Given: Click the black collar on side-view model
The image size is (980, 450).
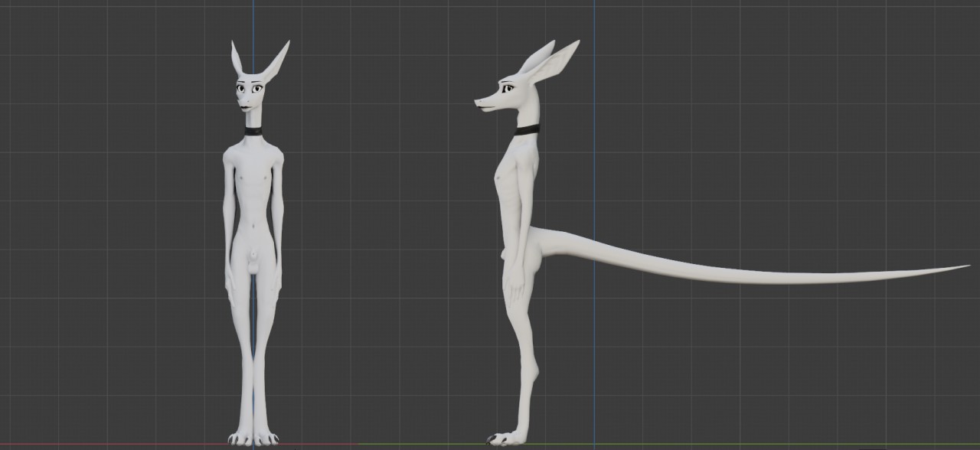Looking at the screenshot, I should [527, 129].
